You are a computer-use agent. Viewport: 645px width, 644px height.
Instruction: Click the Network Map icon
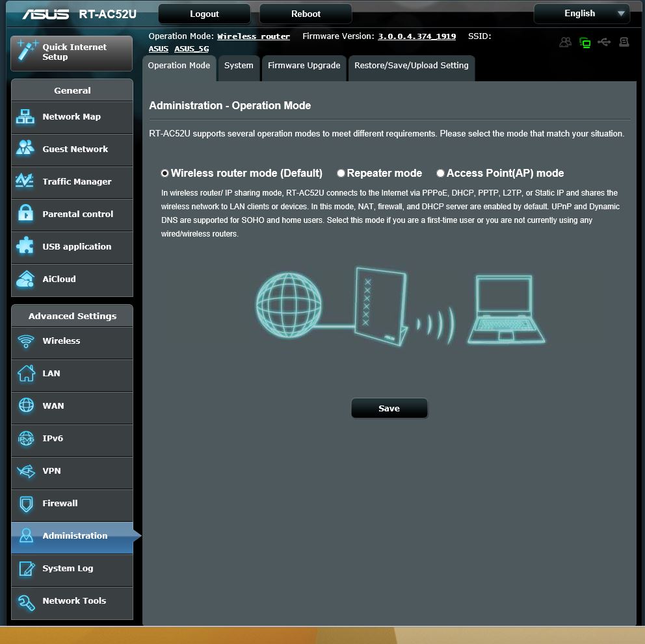[x=25, y=117]
